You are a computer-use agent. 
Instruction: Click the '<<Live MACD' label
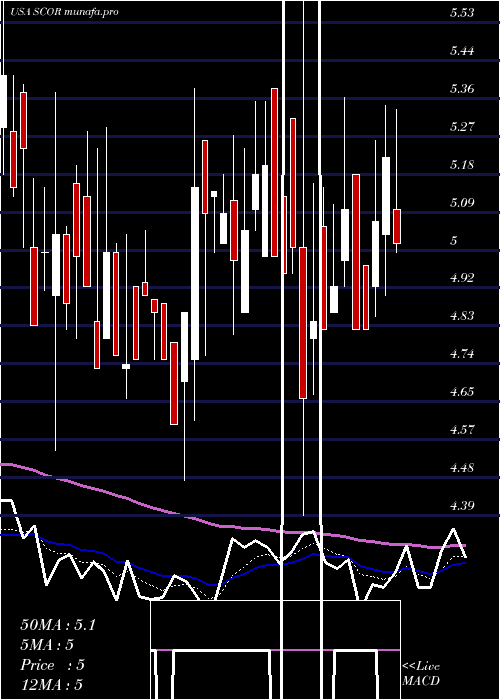(421, 674)
